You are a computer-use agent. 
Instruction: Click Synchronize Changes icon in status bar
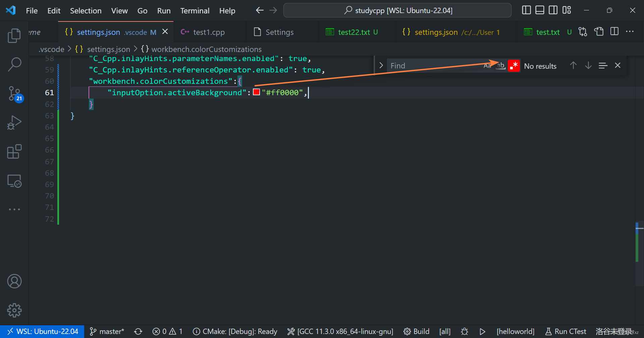[138, 331]
